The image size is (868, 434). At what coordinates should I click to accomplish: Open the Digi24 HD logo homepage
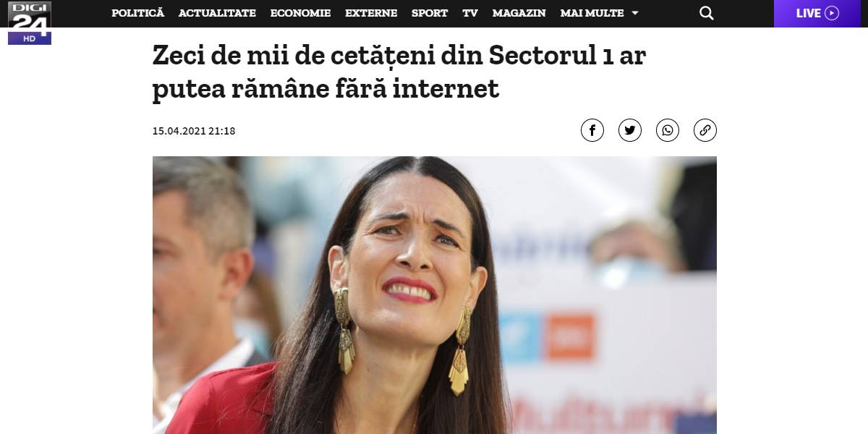pos(29,22)
